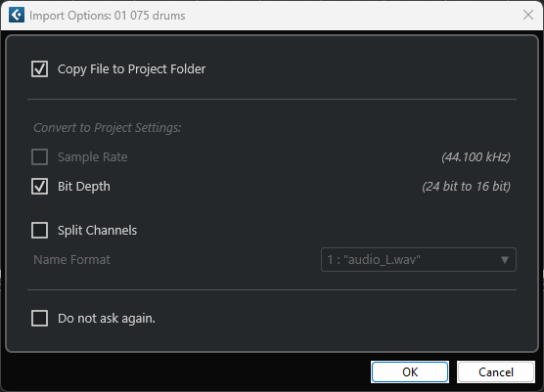544x392 pixels.
Task: Click the Bit Depth text label
Action: tap(84, 187)
